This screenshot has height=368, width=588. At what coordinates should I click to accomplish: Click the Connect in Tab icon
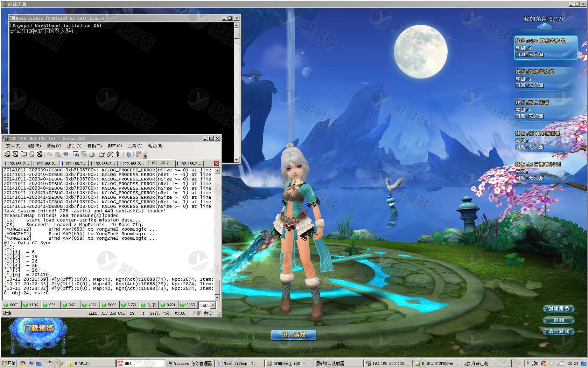[x=23, y=154]
